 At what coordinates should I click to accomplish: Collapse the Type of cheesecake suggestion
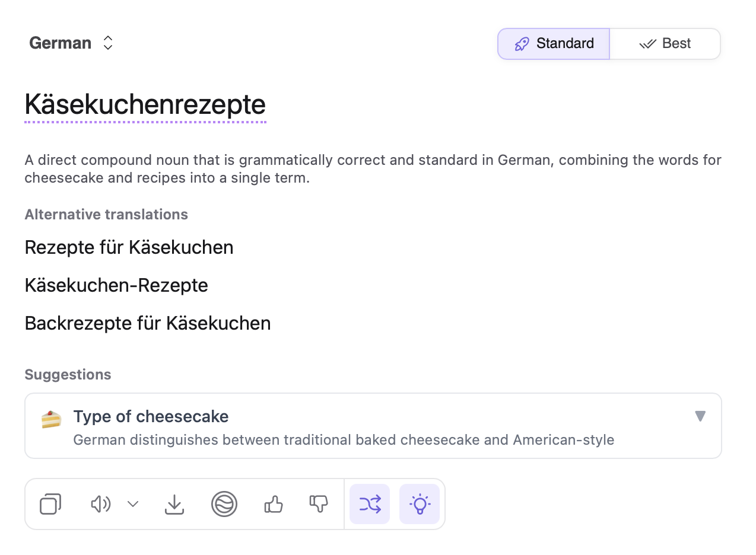tap(700, 417)
